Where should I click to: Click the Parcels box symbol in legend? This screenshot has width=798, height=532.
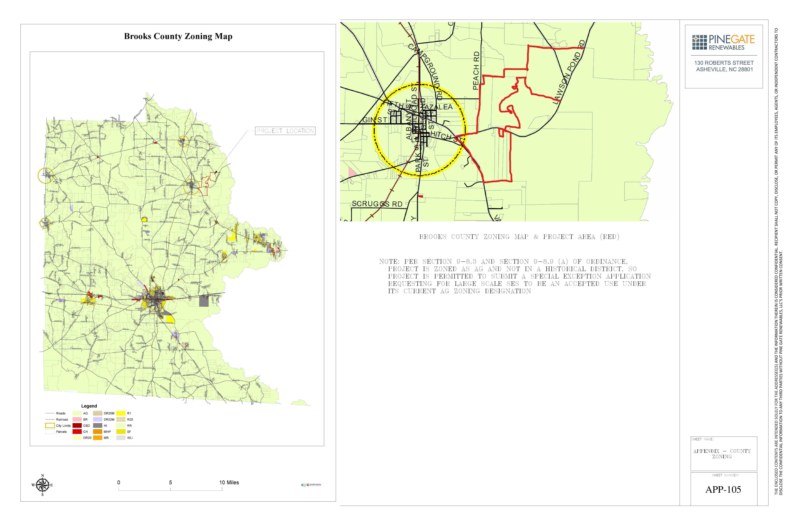(x=50, y=432)
